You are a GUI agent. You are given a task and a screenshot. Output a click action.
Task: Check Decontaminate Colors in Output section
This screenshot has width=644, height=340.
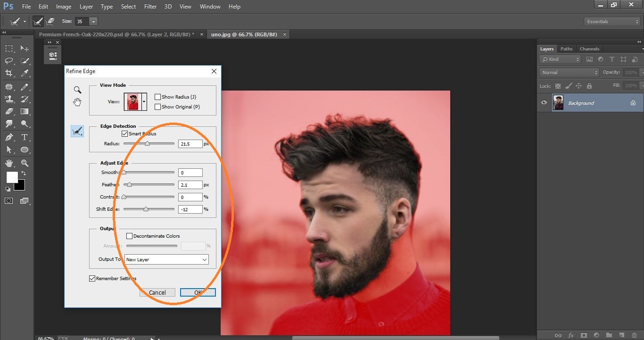tap(129, 236)
